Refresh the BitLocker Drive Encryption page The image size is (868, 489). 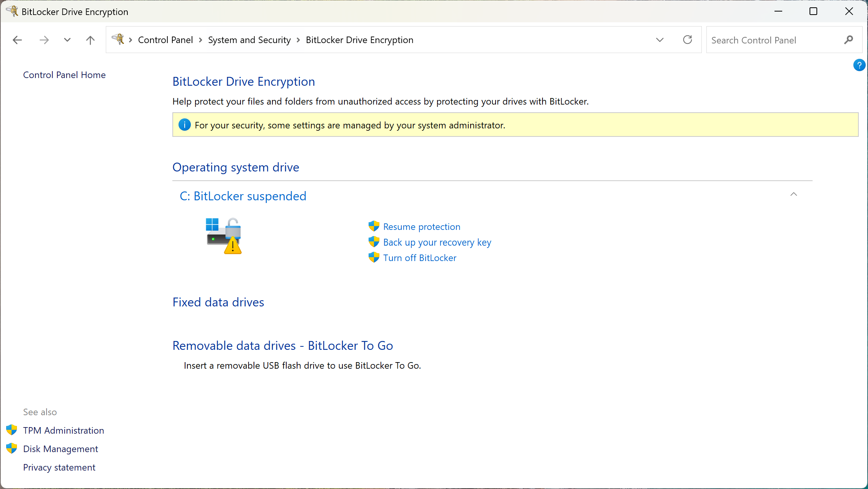[687, 40]
